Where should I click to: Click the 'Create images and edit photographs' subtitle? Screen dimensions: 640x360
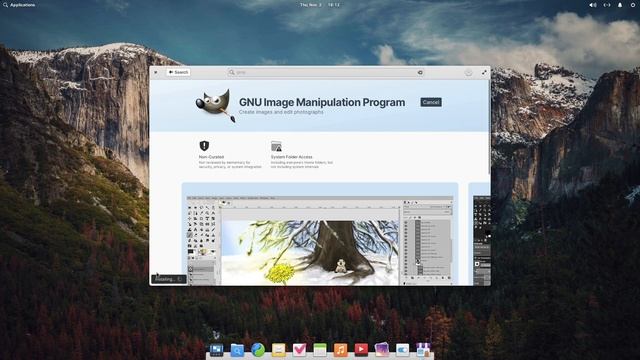click(x=281, y=112)
